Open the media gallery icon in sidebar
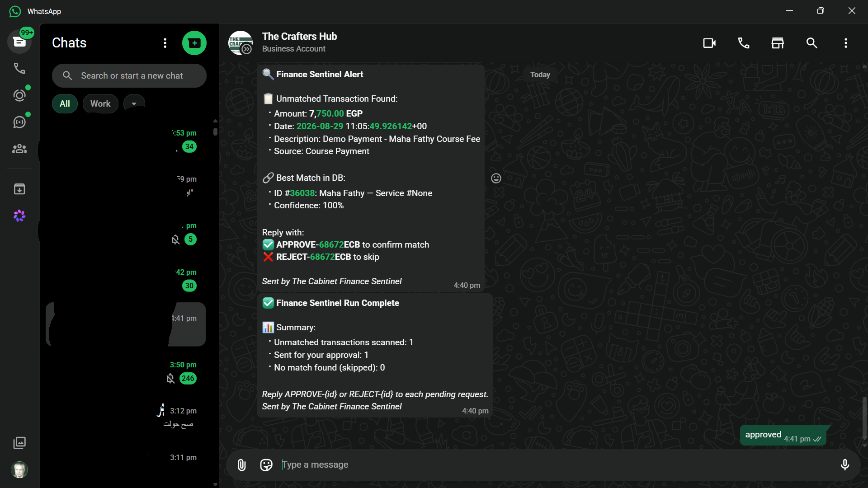The image size is (868, 488). [19, 443]
